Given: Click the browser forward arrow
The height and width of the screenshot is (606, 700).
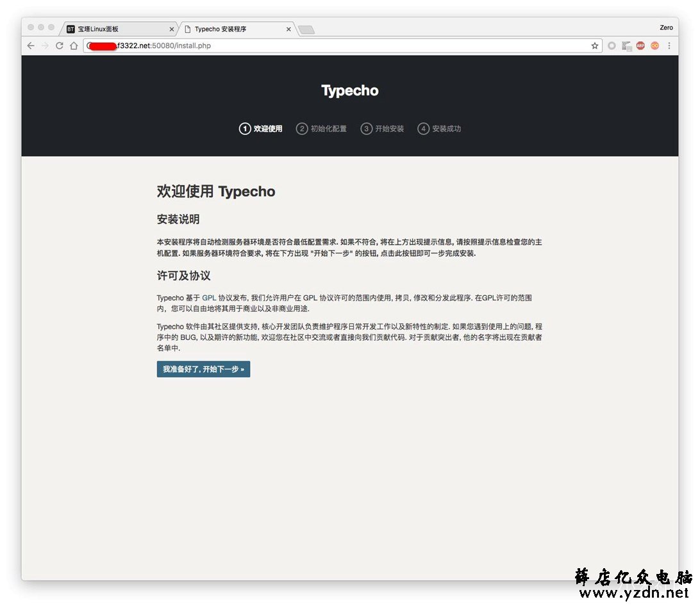Looking at the screenshot, I should click(45, 45).
